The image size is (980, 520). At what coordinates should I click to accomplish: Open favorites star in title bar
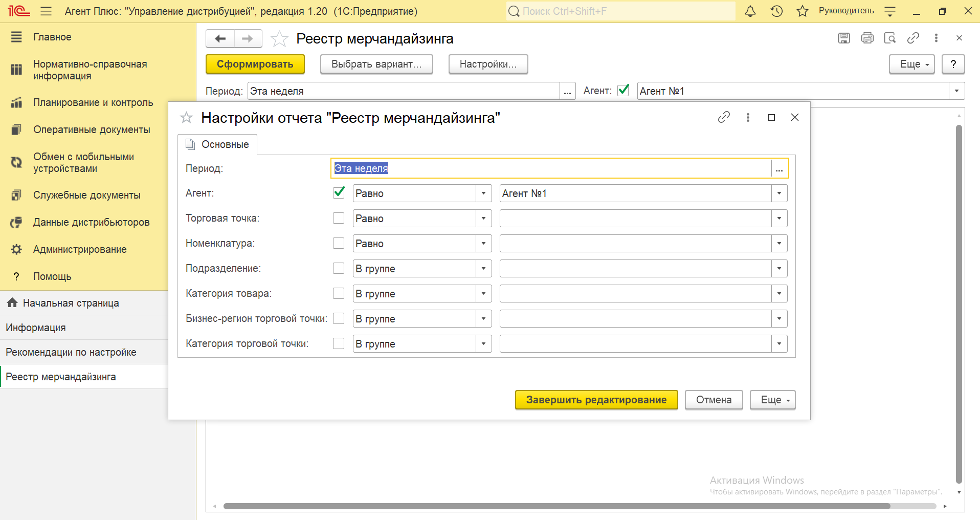pos(802,11)
